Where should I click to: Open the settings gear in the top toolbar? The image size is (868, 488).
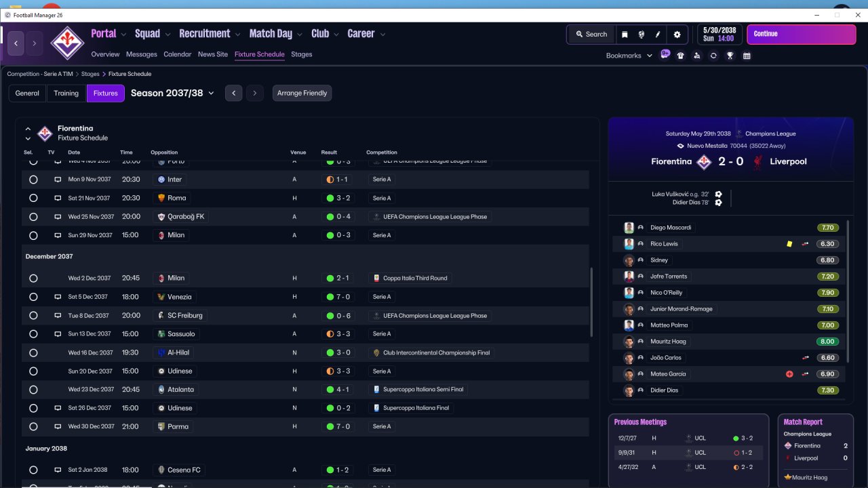(677, 35)
